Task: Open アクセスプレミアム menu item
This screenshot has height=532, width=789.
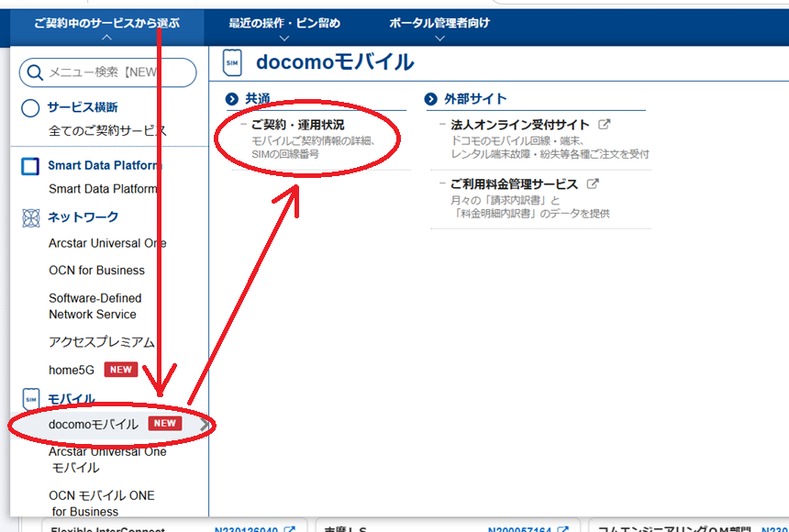Action: click(x=101, y=342)
